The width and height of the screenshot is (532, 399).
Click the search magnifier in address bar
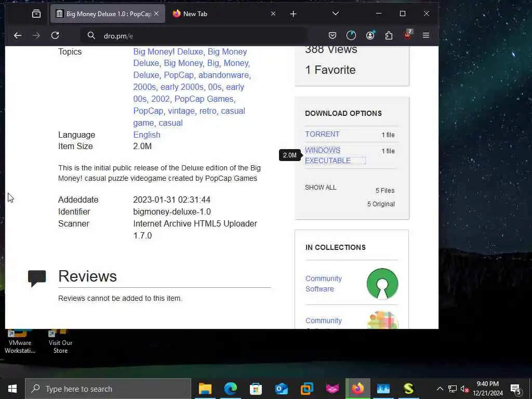point(91,35)
